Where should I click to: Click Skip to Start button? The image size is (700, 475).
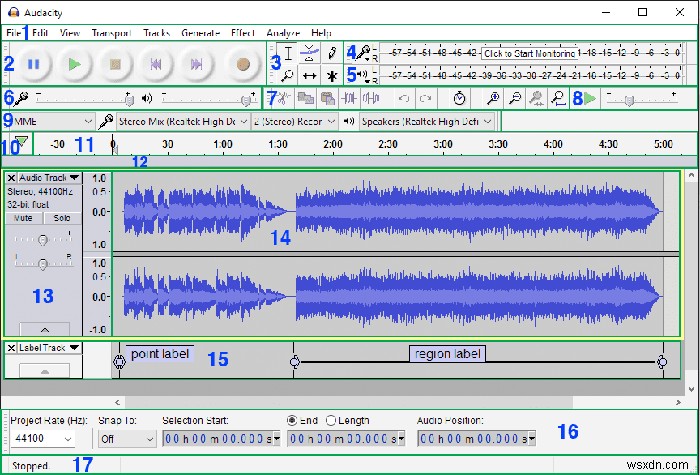[x=156, y=64]
